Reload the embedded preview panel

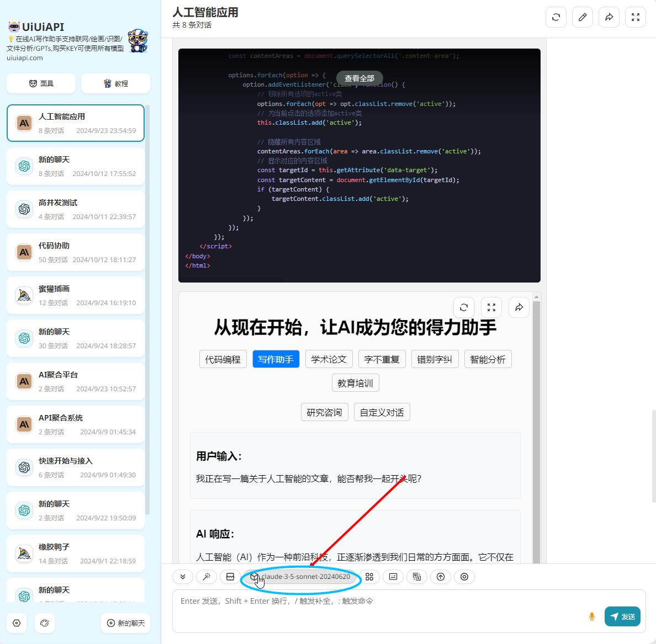click(464, 307)
